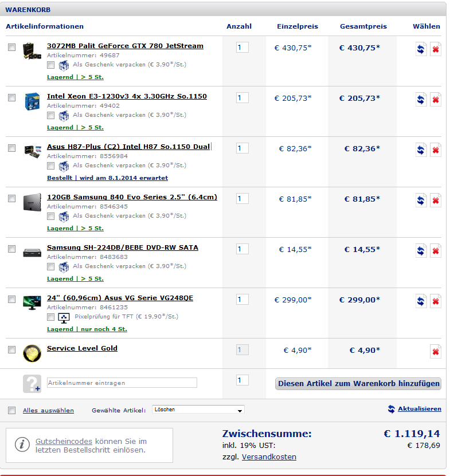Click Bestellt wird am 8.1.2014 erwartet link
Image resolution: width=450 pixels, height=476 pixels.
point(108,178)
